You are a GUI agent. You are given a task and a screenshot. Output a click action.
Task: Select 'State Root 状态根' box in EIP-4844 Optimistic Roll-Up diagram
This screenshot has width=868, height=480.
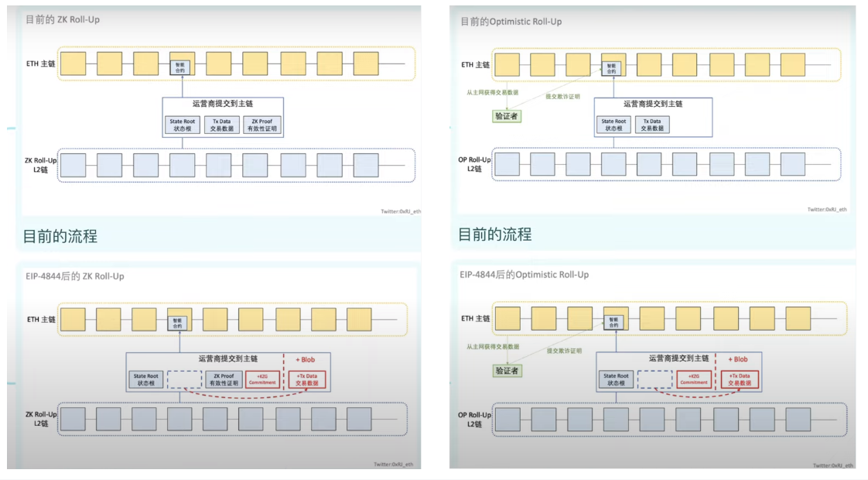[x=616, y=379]
